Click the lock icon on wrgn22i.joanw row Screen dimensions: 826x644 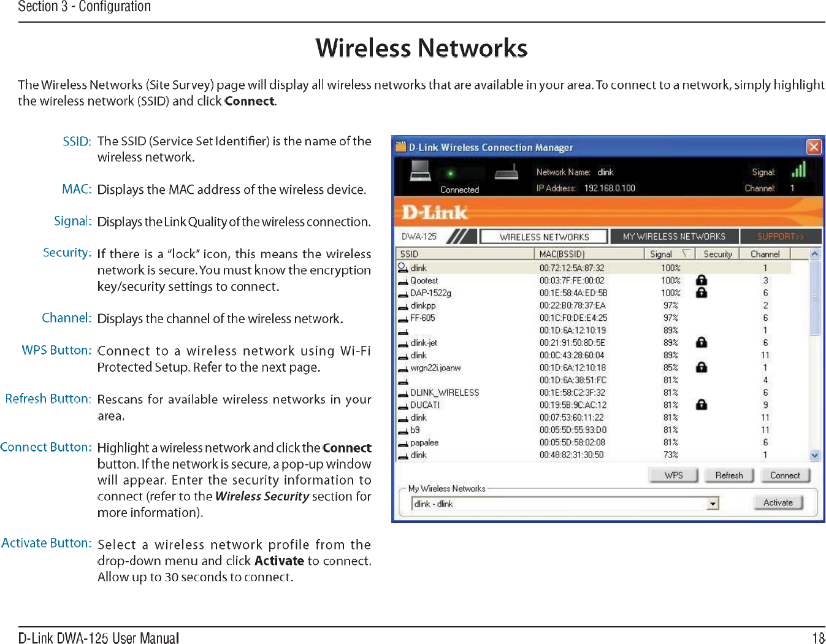click(x=702, y=367)
